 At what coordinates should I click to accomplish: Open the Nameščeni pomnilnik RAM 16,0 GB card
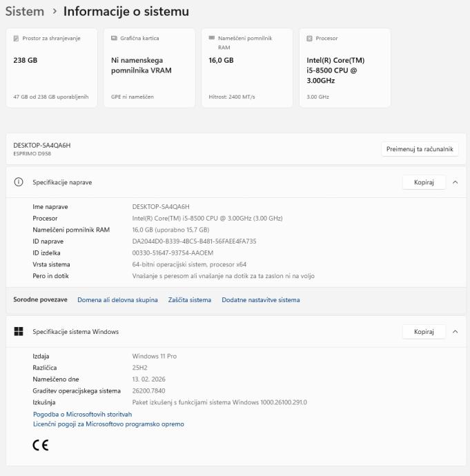tap(247, 68)
